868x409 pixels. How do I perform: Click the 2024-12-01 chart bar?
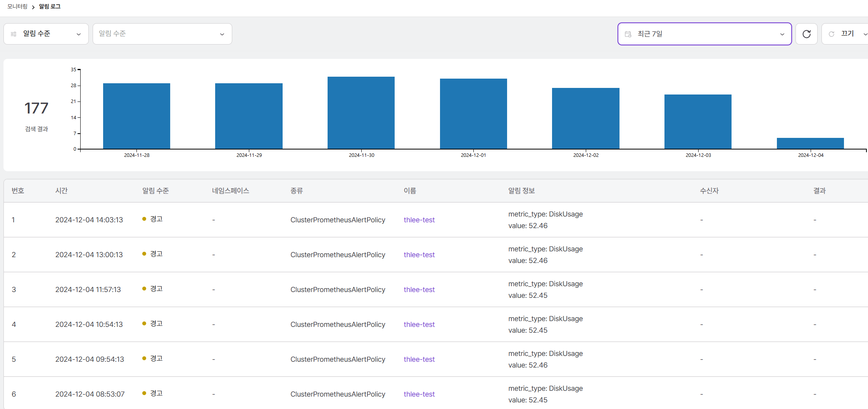(473, 114)
